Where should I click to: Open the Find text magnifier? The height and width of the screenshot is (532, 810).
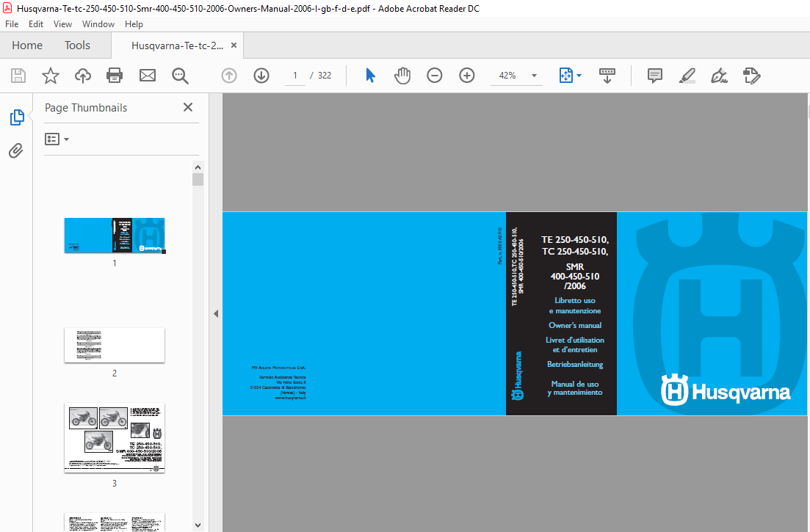click(x=180, y=76)
